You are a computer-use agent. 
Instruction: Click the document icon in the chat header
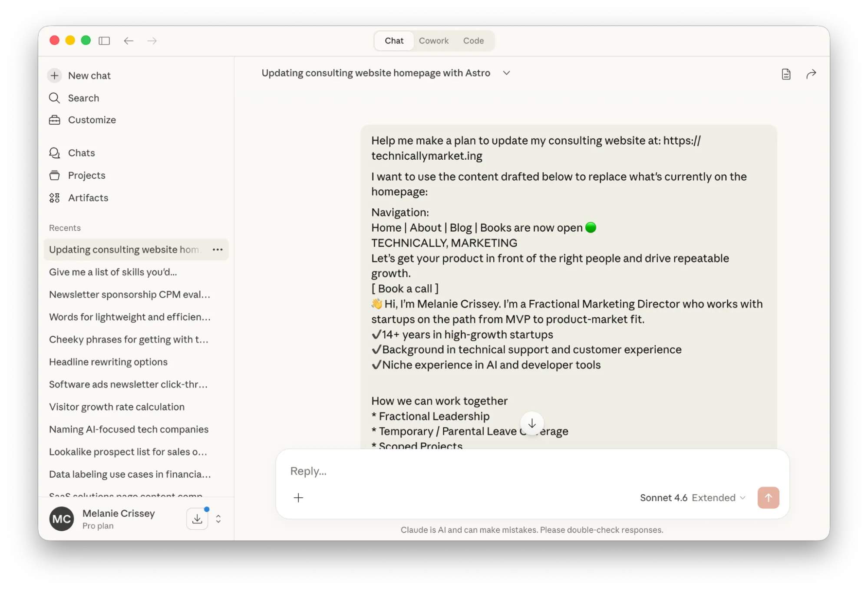click(x=786, y=74)
